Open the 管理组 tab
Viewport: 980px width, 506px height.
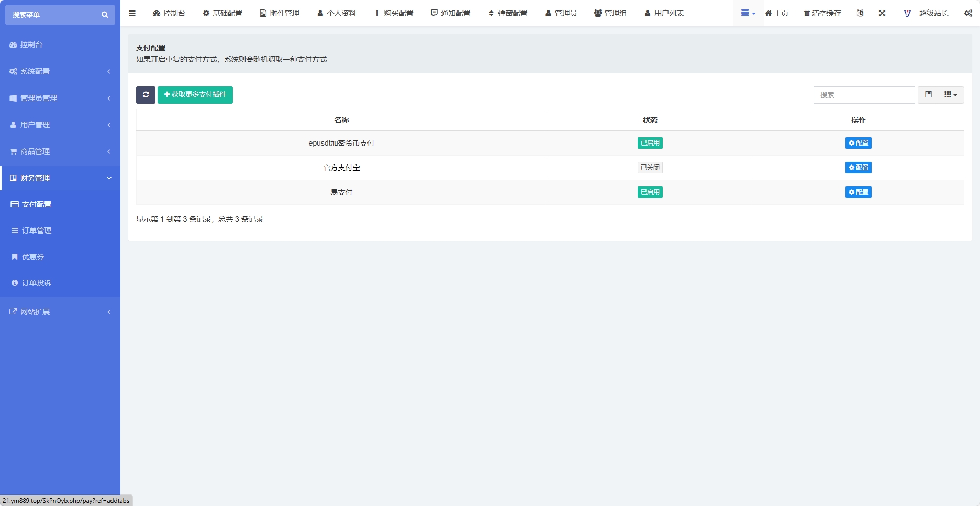(610, 13)
